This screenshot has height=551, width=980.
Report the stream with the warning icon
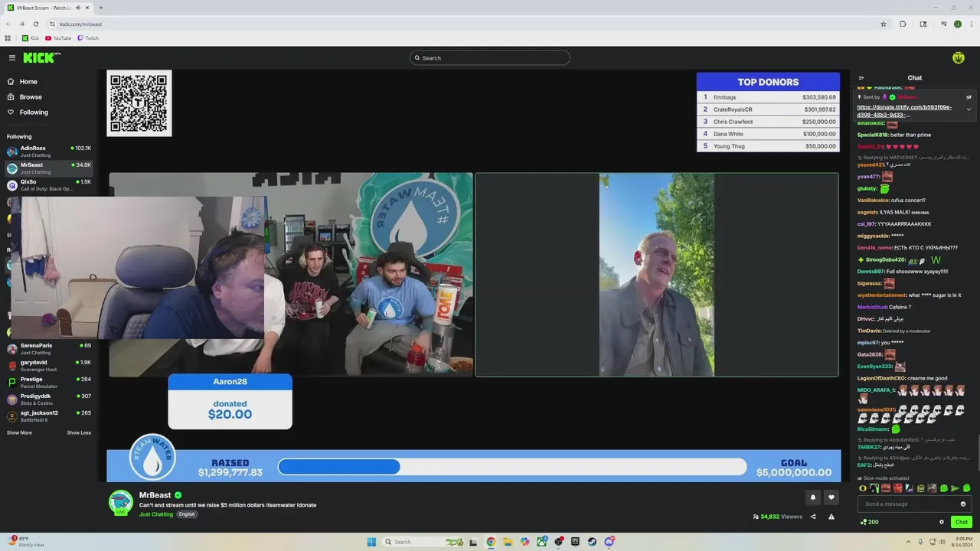tap(831, 517)
